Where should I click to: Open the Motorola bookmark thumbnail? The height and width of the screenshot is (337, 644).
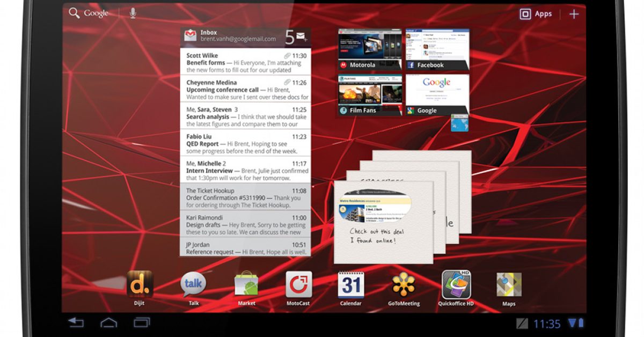[370, 50]
